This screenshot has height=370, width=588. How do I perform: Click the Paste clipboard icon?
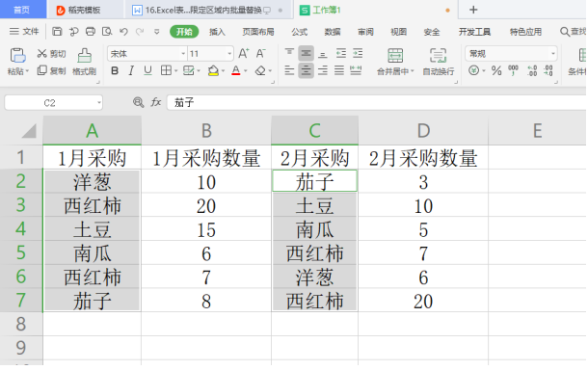pos(17,56)
